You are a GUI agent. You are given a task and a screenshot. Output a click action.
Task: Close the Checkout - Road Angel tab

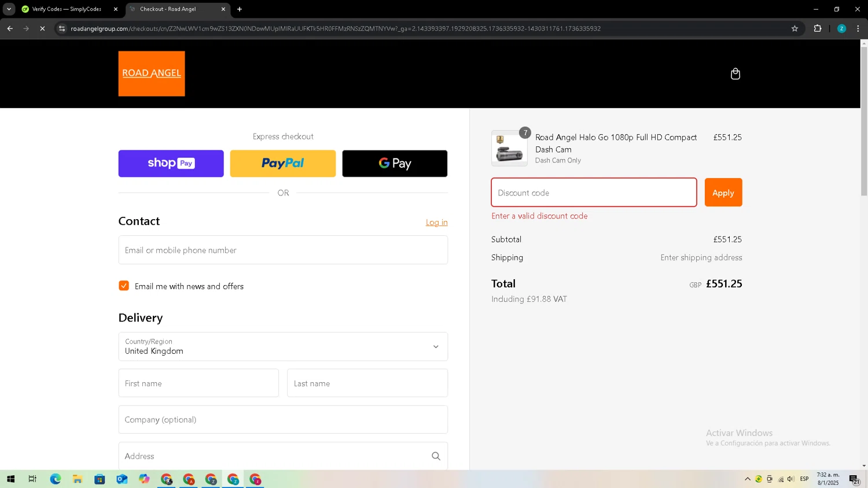coord(223,9)
